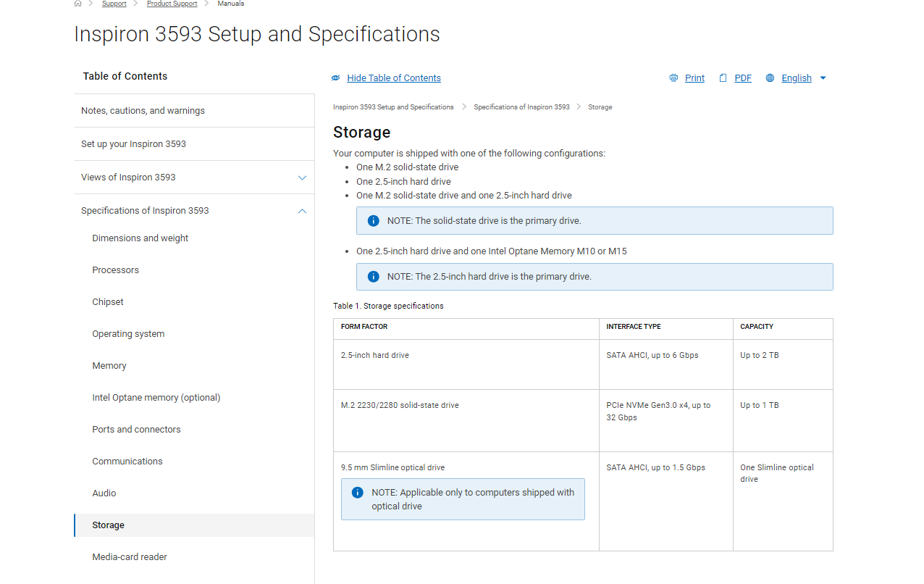924x584 pixels.
Task: Click Specifications of Inspiron 3593 content breadcrumb
Action: tap(521, 107)
